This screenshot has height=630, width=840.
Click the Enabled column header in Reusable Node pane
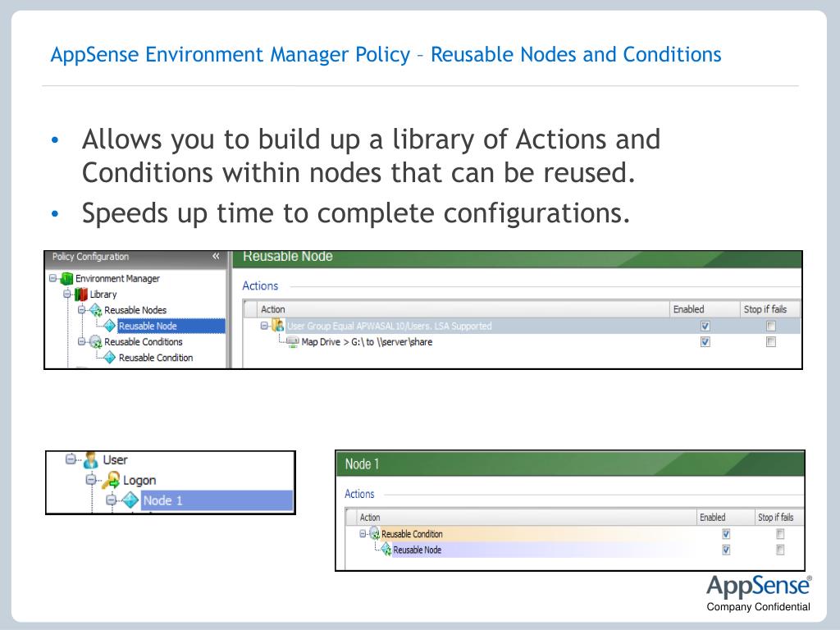(x=705, y=309)
